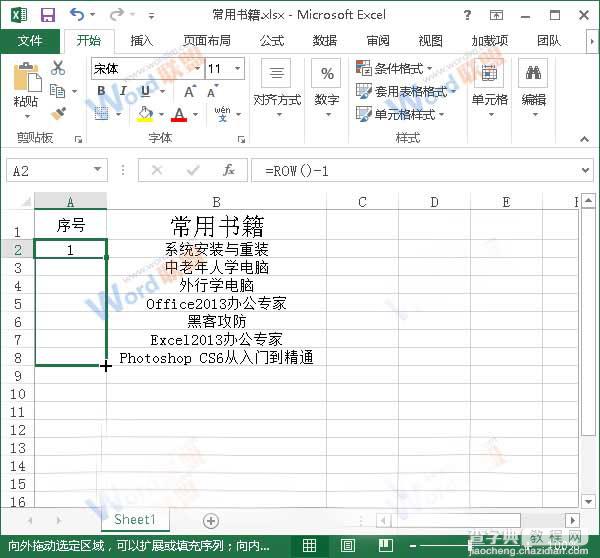Viewport: 600px width, 558px height.
Task: Apply yellow fill color bucket
Action: [145, 114]
